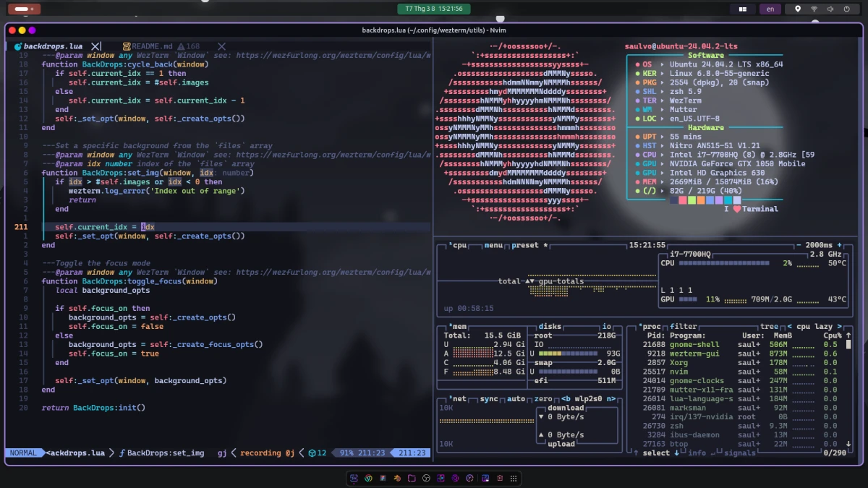Open the folder icon in the dock

pyautogui.click(x=412, y=478)
